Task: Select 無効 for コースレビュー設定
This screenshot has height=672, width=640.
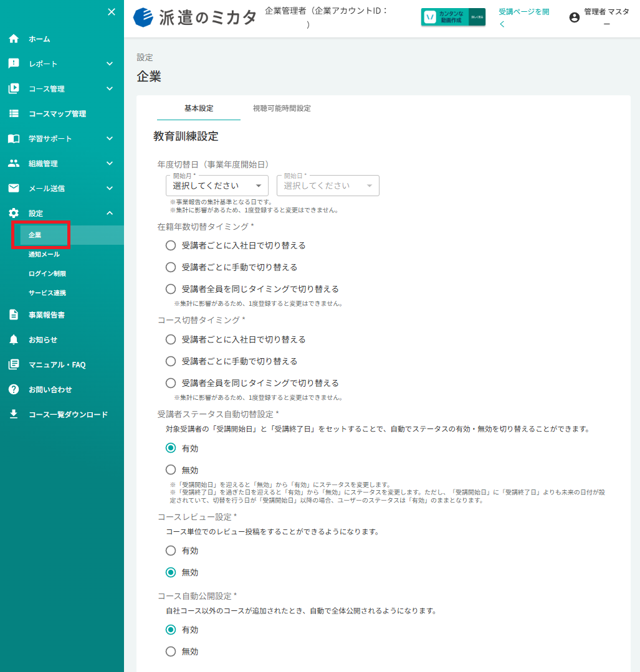Action: [171, 572]
